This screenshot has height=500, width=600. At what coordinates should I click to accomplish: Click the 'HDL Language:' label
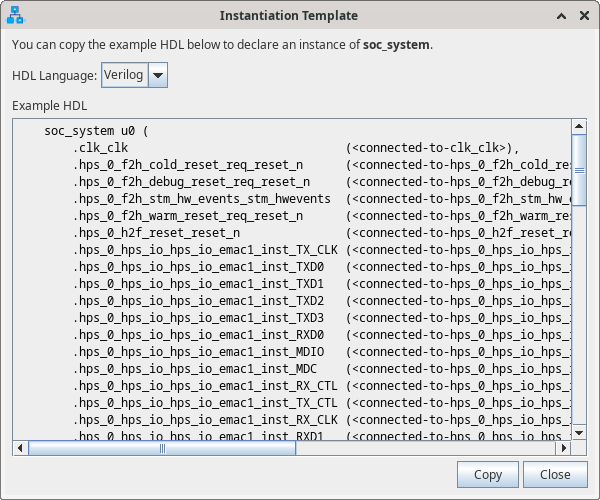[x=54, y=75]
